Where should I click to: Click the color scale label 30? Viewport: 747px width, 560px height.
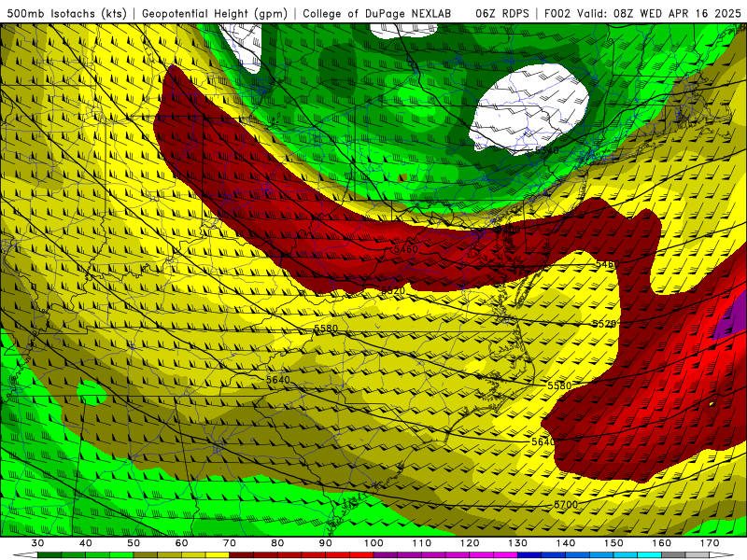(37, 543)
